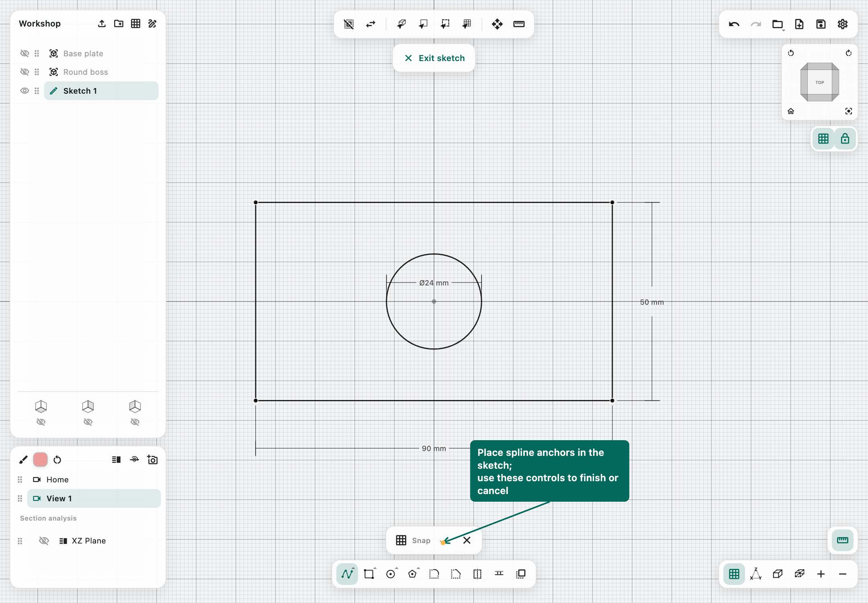Viewport: 868px width, 603px height.
Task: Click the swap arrows icon
Action: (x=371, y=24)
